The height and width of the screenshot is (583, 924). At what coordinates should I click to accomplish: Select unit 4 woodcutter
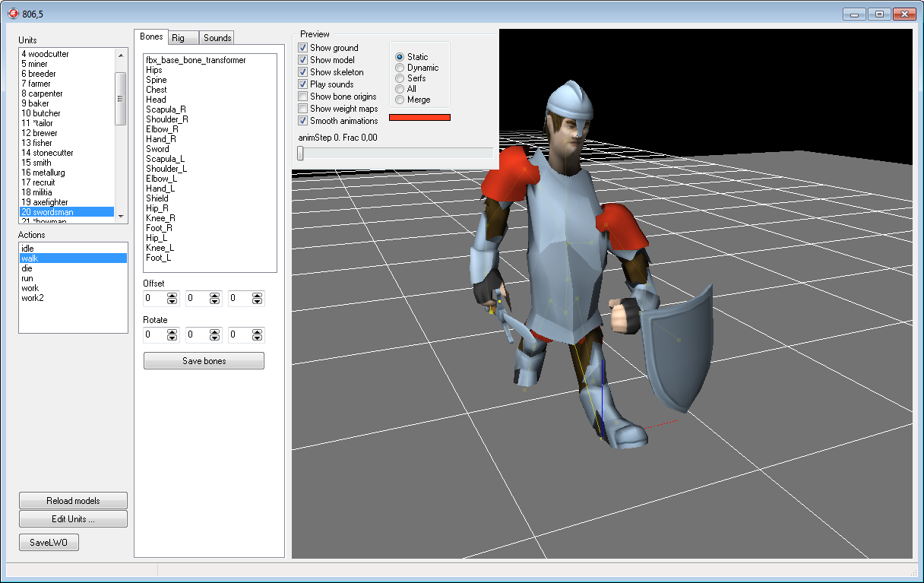(x=67, y=54)
